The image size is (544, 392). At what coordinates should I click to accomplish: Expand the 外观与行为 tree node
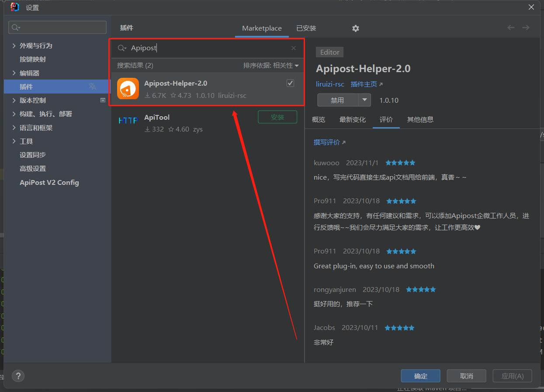pos(14,45)
